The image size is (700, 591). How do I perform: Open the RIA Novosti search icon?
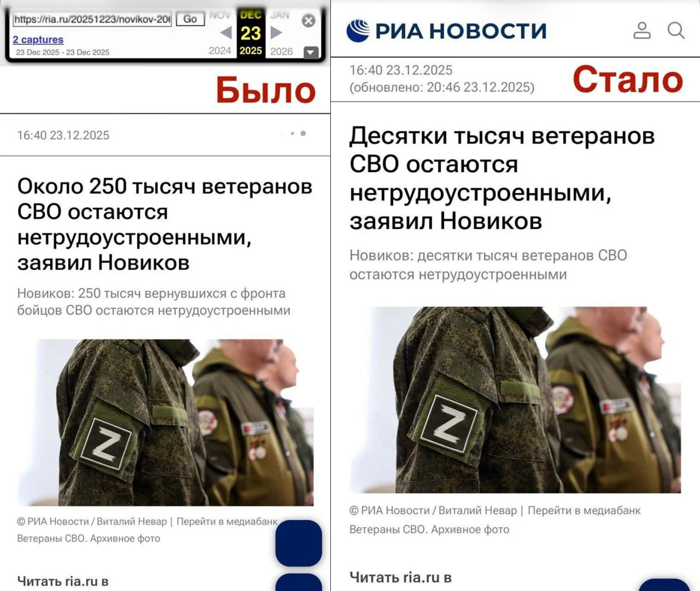(x=676, y=31)
